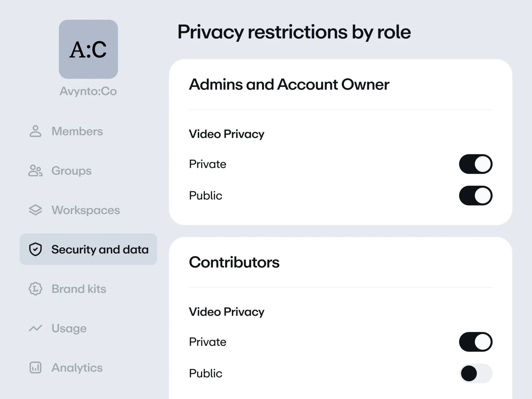532x399 pixels.
Task: Click the Brand kits badge icon
Action: (x=35, y=289)
